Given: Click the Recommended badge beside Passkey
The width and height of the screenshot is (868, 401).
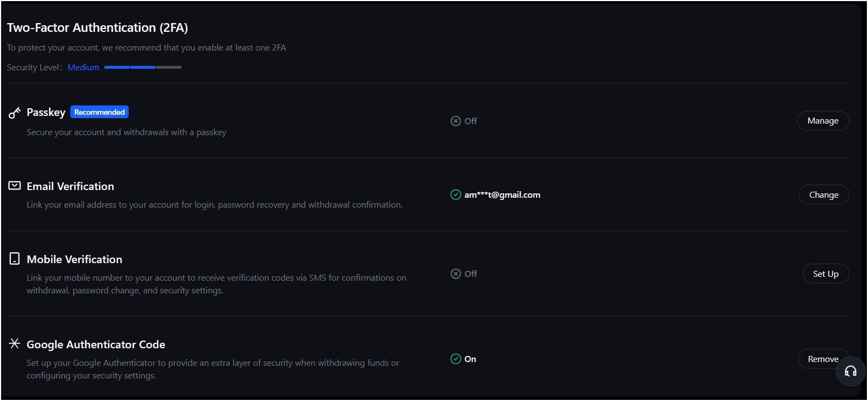Looking at the screenshot, I should coord(99,112).
